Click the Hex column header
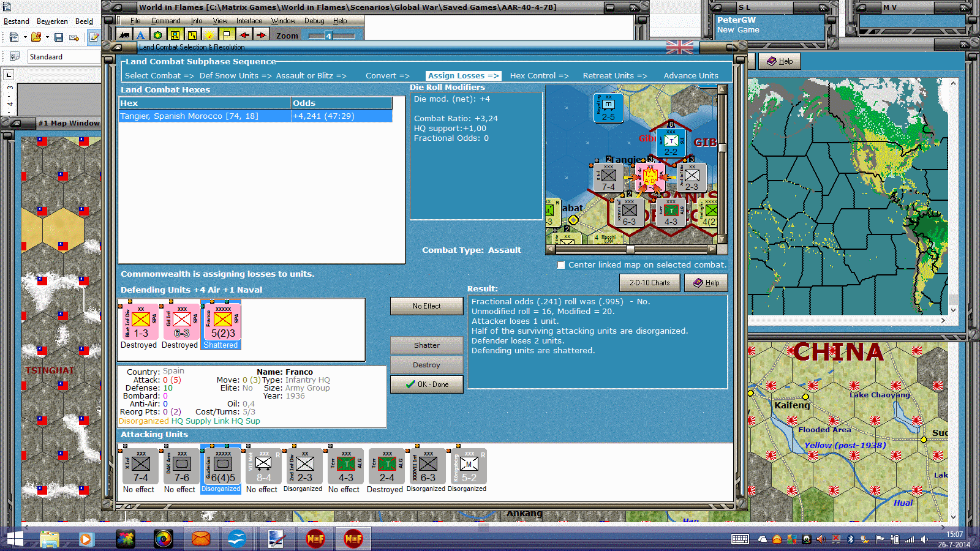The width and height of the screenshot is (980, 551). pos(205,103)
